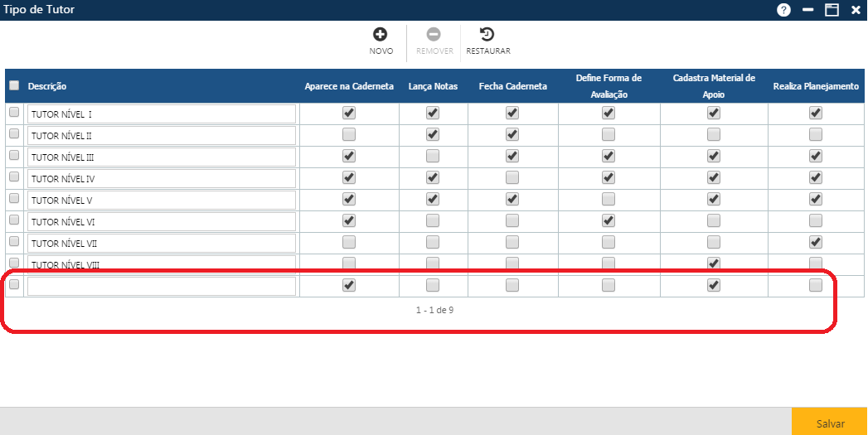Open the help question mark icon
868x435 pixels.
783,10
